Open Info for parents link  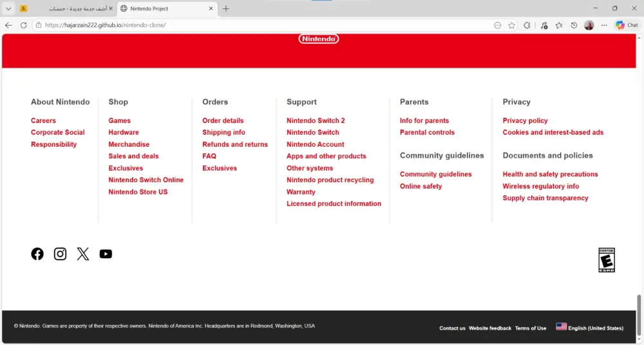[x=424, y=120]
